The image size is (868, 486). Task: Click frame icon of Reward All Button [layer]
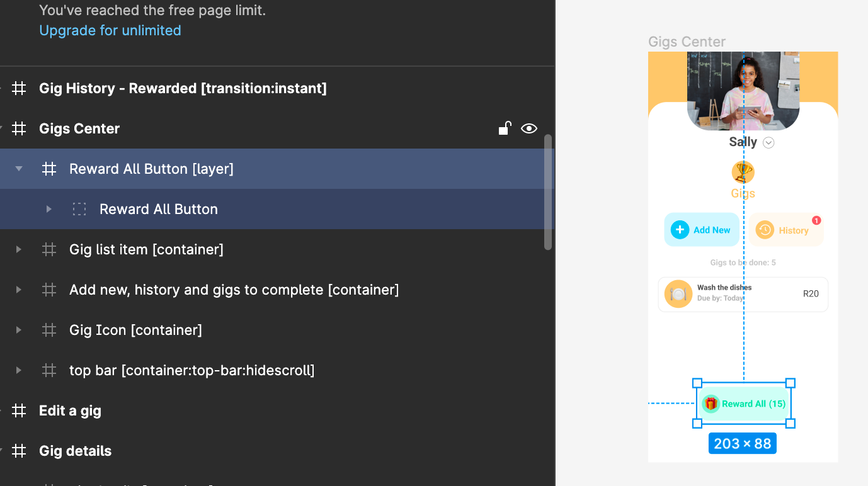pos(49,169)
